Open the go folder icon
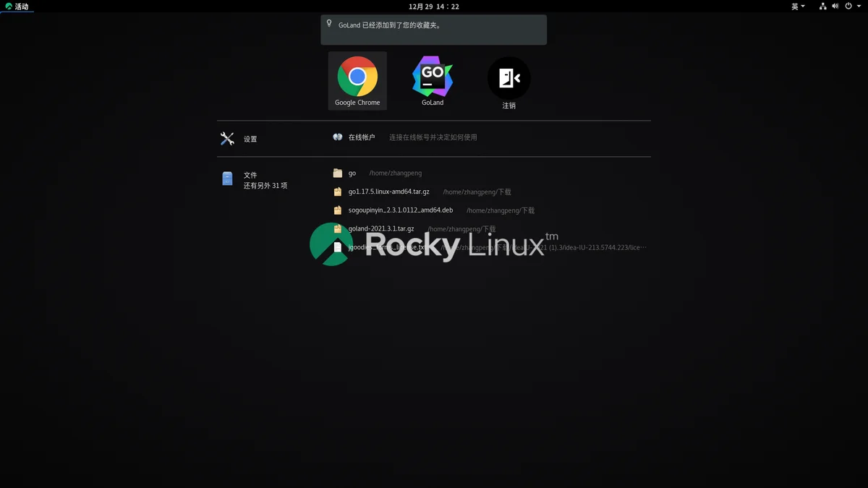Image resolution: width=868 pixels, height=488 pixels. pyautogui.click(x=337, y=174)
